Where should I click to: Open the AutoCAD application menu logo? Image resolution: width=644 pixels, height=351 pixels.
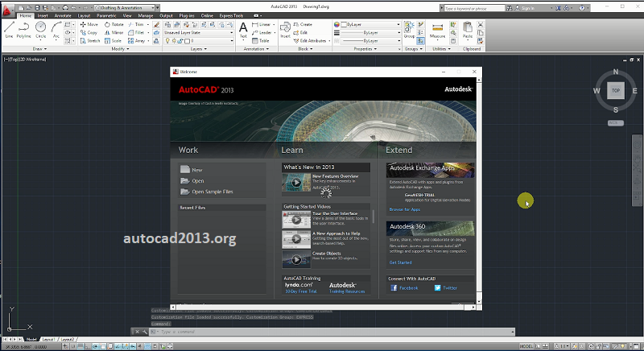tap(7, 10)
